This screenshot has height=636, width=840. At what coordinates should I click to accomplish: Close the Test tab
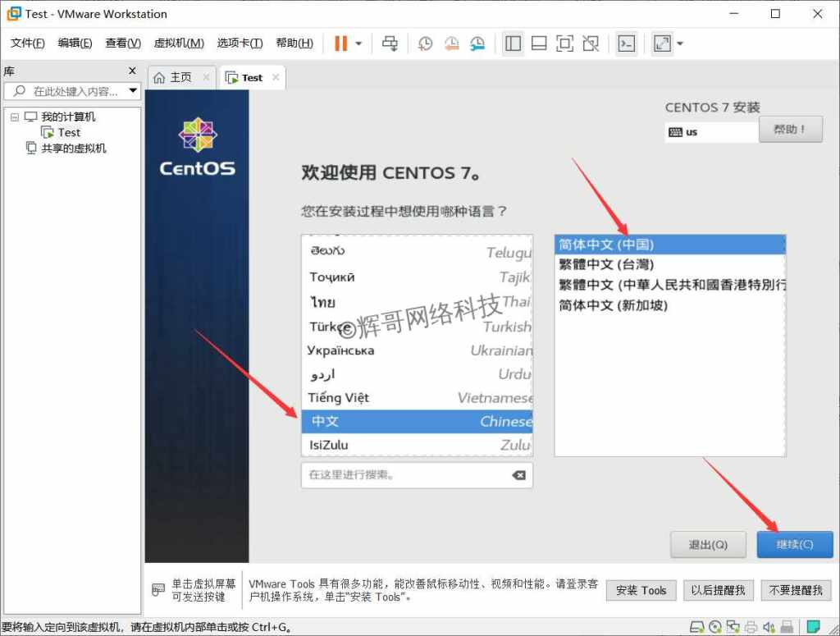pyautogui.click(x=276, y=77)
